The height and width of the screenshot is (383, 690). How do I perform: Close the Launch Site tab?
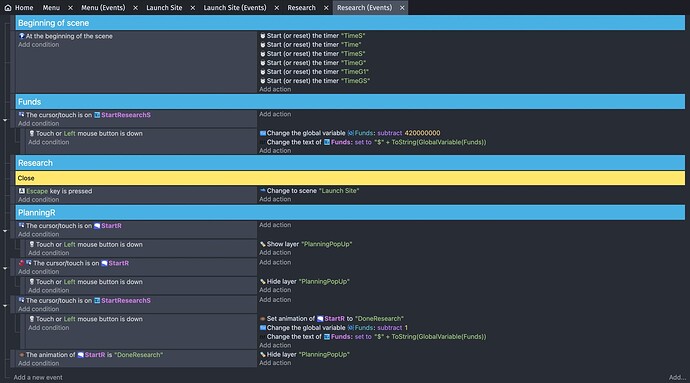tap(193, 8)
